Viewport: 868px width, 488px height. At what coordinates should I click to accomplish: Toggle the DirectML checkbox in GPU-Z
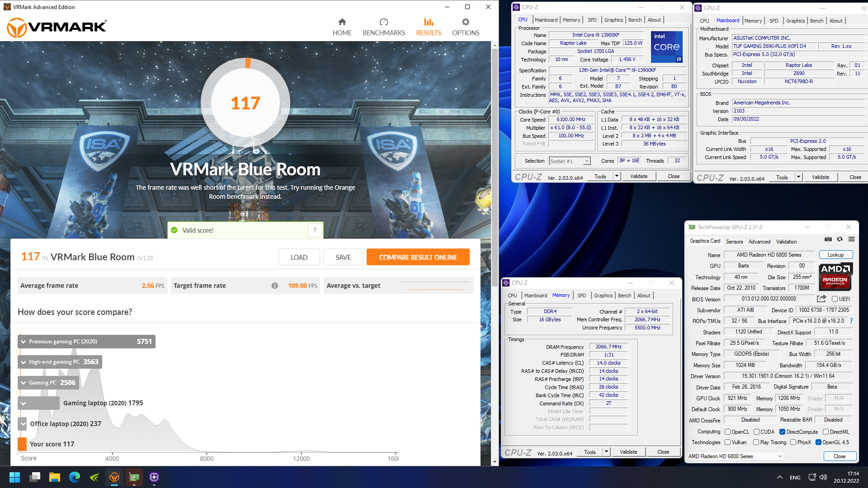point(826,432)
